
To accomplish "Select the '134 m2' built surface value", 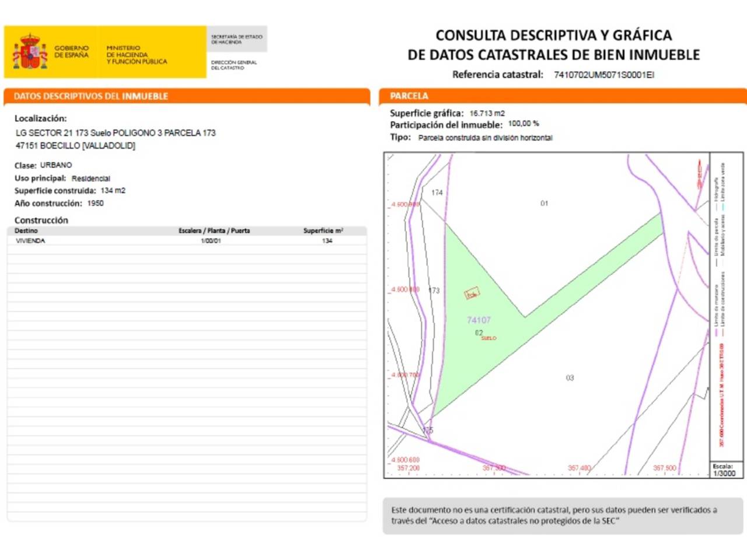I will [x=113, y=191].
